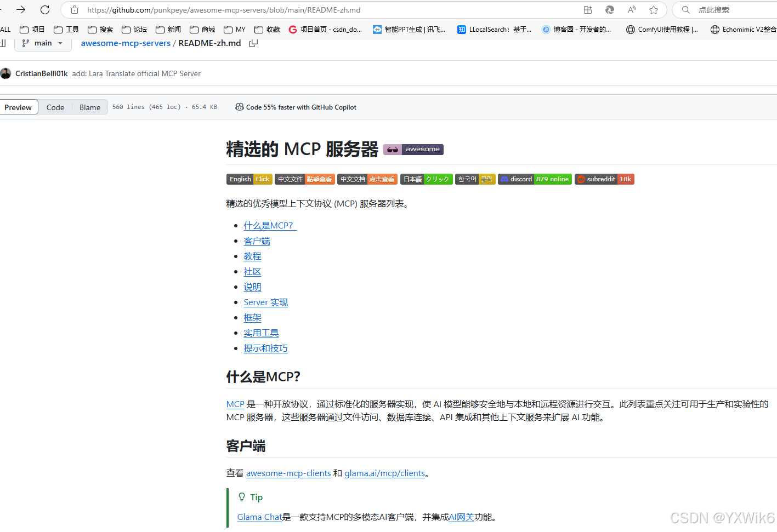Open the awesome-mcp-clients link
Image resolution: width=777 pixels, height=532 pixels.
tap(288, 473)
